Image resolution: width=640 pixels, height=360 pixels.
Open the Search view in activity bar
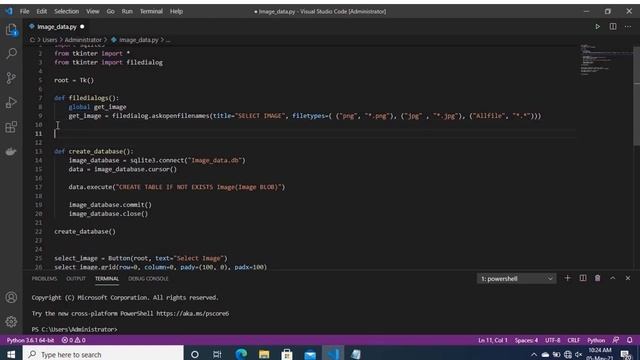pyautogui.click(x=11, y=53)
